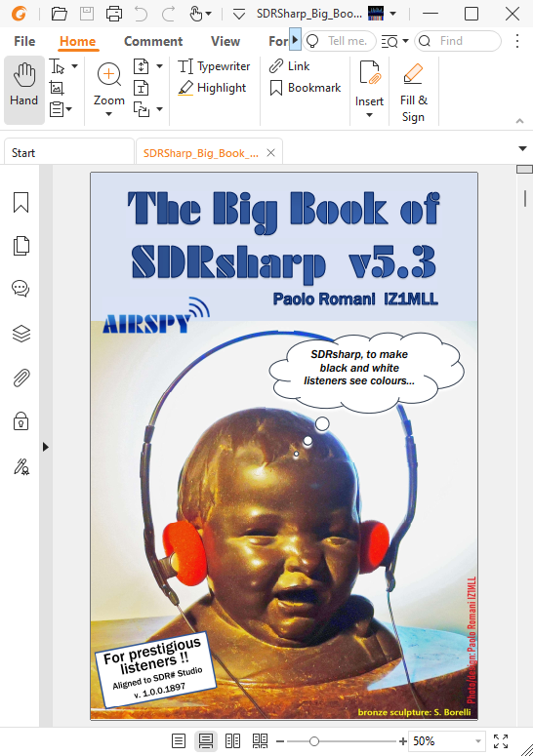Image resolution: width=533 pixels, height=756 pixels.
Task: Open the Pages thumbnails panel
Action: (20, 246)
